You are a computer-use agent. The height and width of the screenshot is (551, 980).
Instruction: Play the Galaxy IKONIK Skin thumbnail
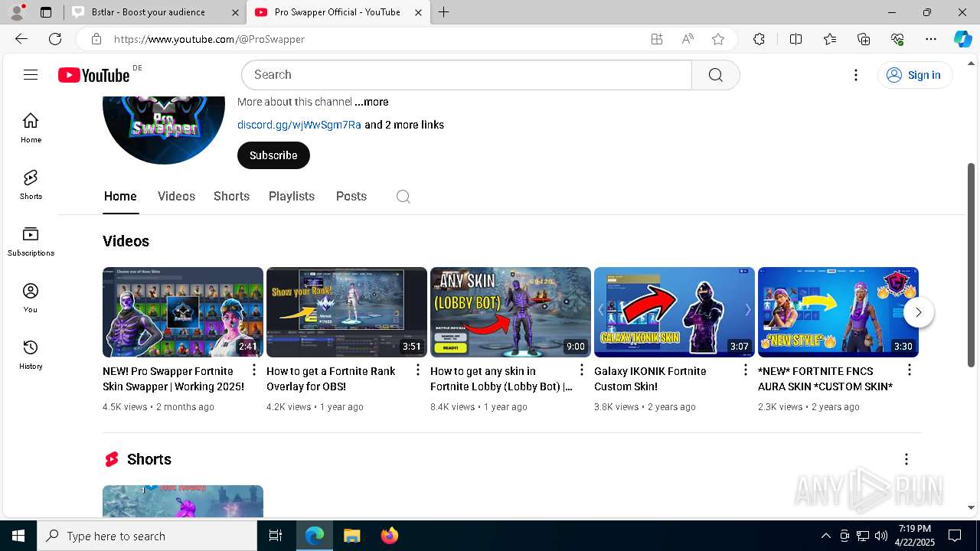point(675,312)
